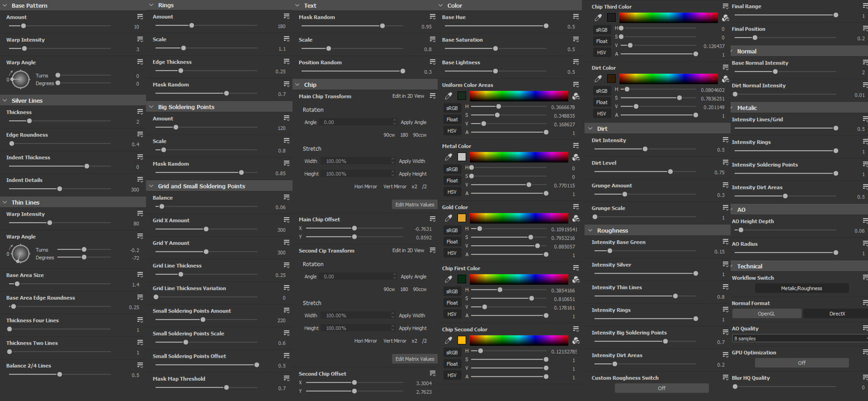Click the eyedropper for Chip Third Color
Screen dimensions: 868x401
tap(598, 17)
